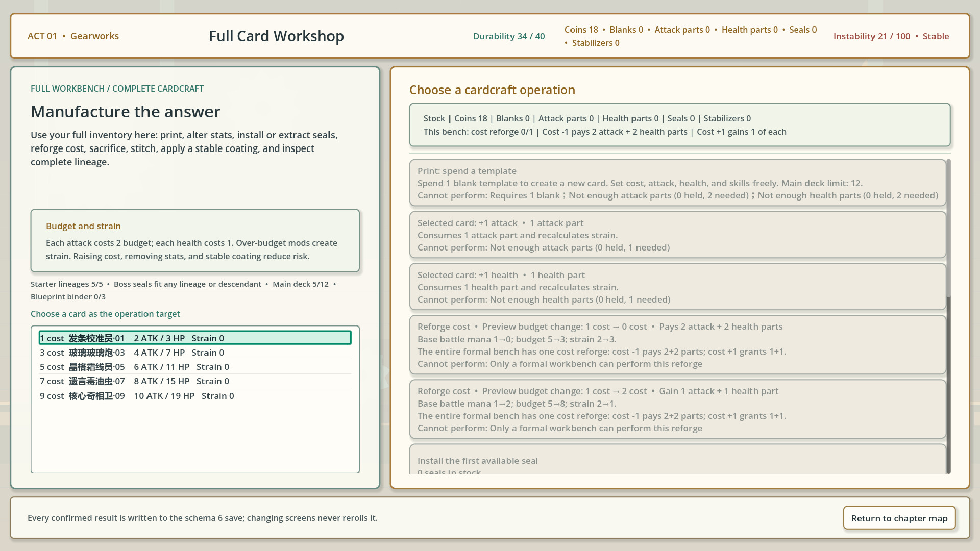Choose Selected card +1 attack operation
Image resolution: width=980 pixels, height=551 pixels.
click(x=677, y=235)
